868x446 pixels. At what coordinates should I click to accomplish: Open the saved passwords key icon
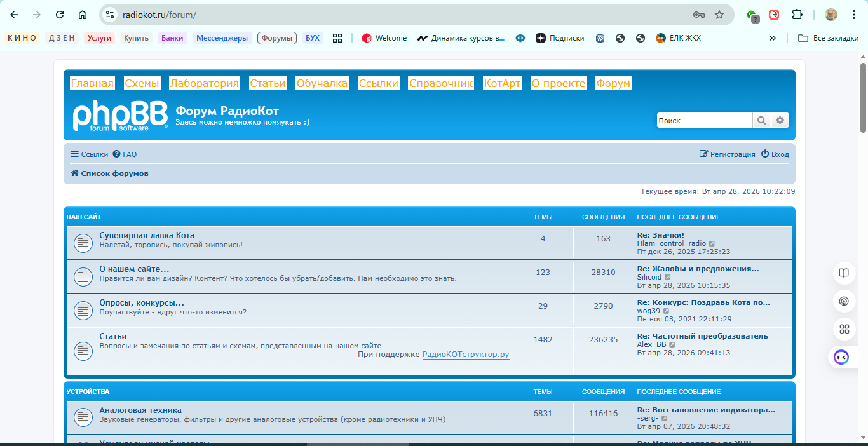click(x=698, y=15)
